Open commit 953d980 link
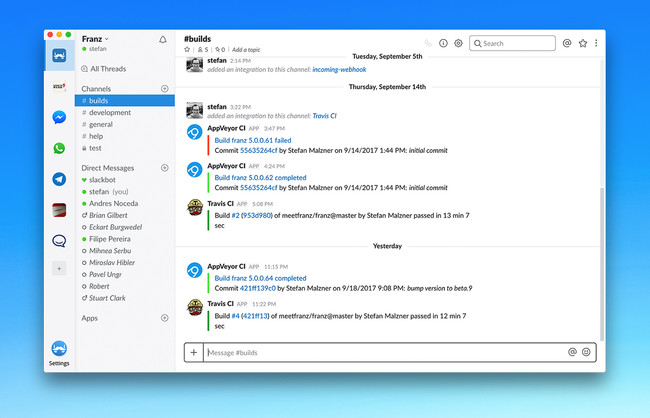The height and width of the screenshot is (418, 650). [257, 215]
